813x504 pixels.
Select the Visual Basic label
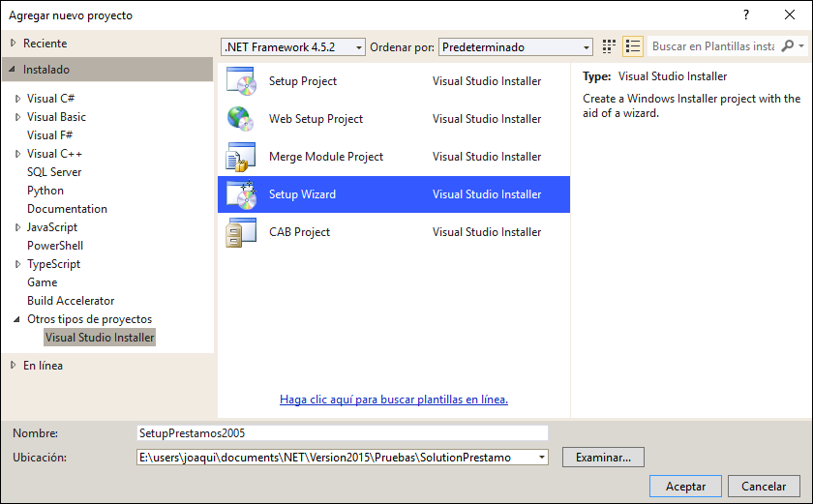(56, 117)
